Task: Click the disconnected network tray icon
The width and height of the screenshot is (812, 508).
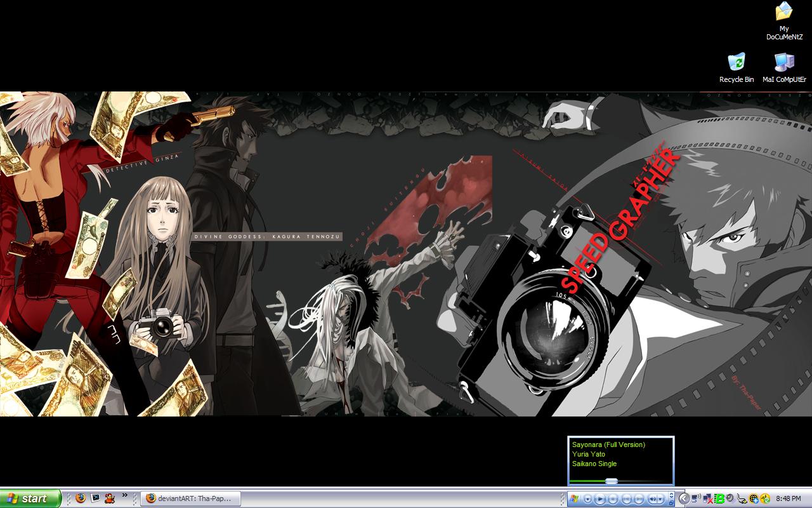Action: click(x=709, y=498)
